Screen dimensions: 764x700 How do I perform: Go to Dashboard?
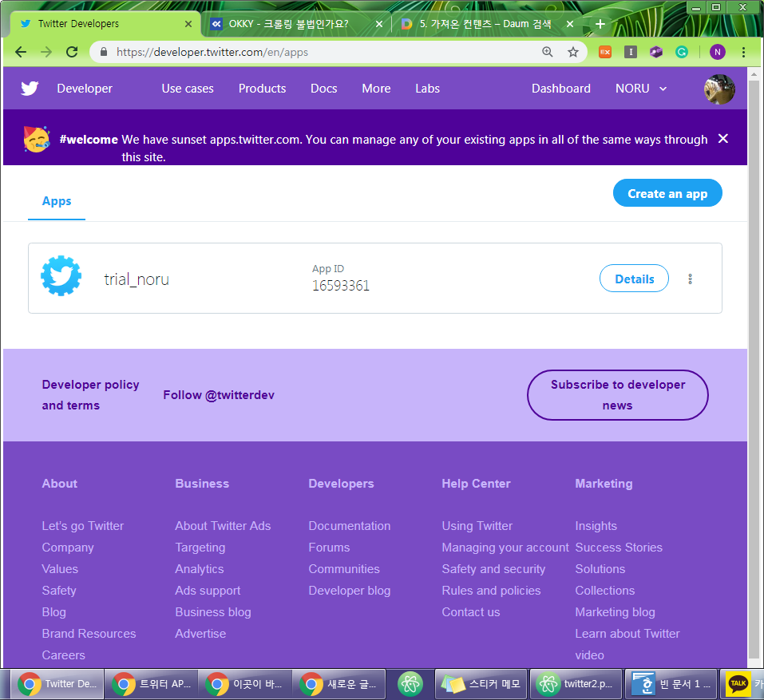point(560,89)
